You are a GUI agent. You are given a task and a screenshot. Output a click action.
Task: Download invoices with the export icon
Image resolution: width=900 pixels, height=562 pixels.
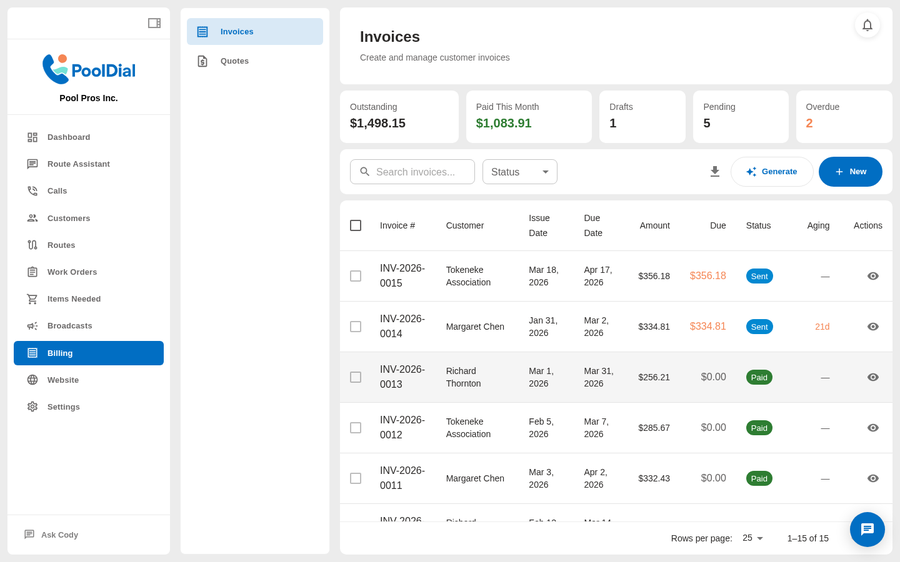pyautogui.click(x=715, y=172)
